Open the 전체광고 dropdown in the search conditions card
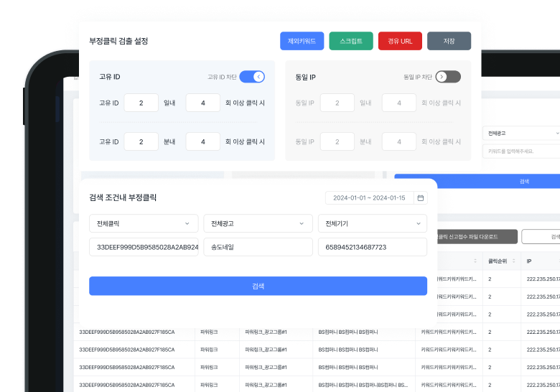560x392 pixels. coord(258,223)
